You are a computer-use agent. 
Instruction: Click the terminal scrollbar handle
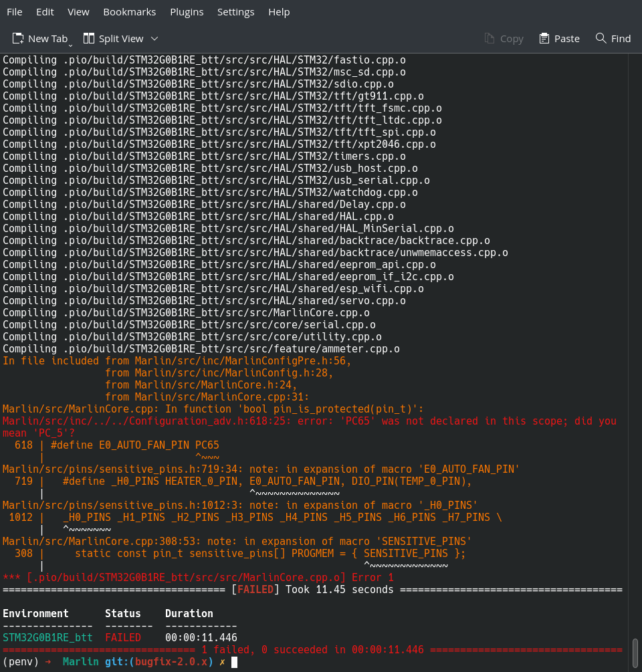(635, 654)
